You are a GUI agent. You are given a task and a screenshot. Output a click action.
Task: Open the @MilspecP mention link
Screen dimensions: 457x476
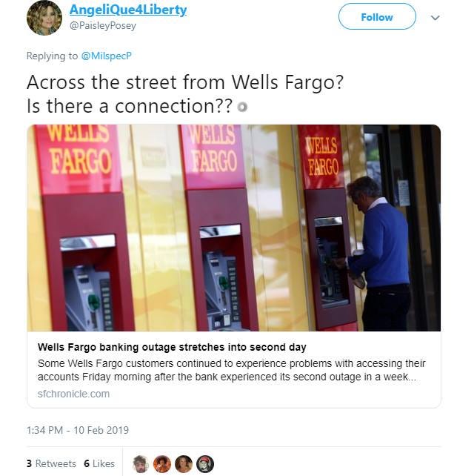[x=106, y=56]
